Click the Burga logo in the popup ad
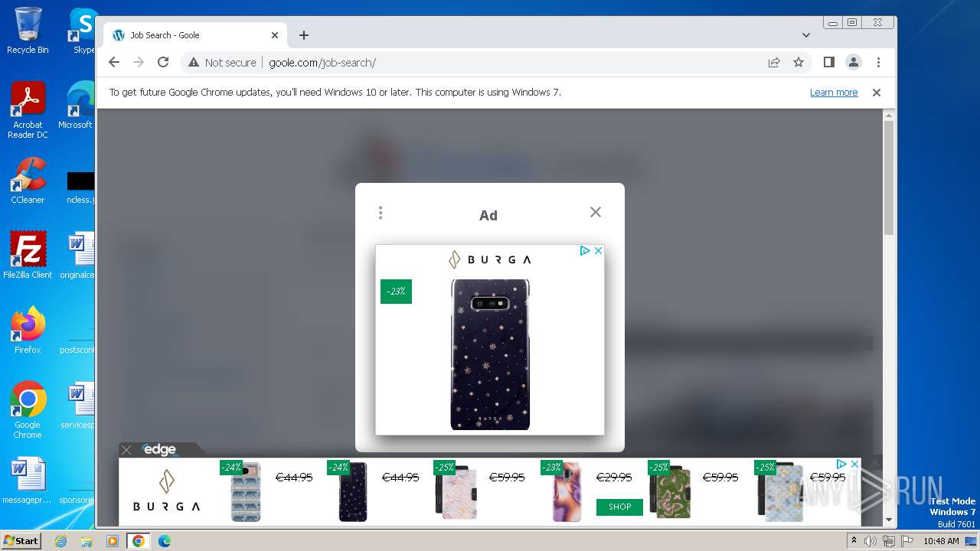 [490, 259]
